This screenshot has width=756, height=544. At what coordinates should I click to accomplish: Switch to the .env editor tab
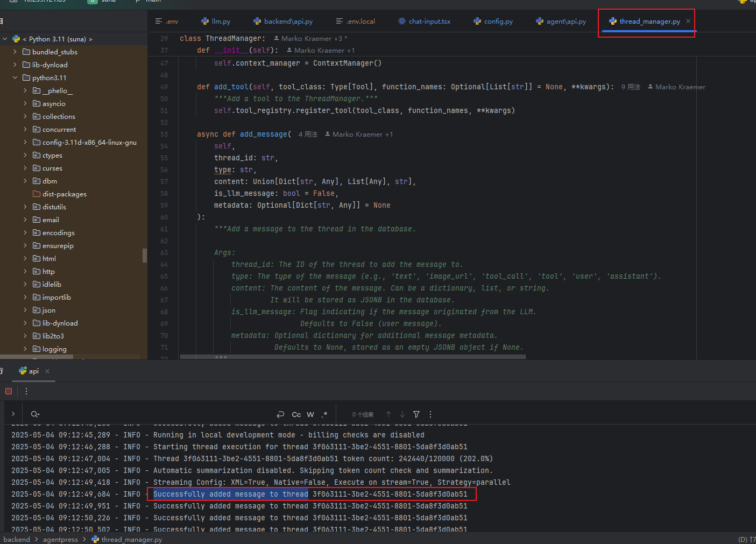click(167, 22)
